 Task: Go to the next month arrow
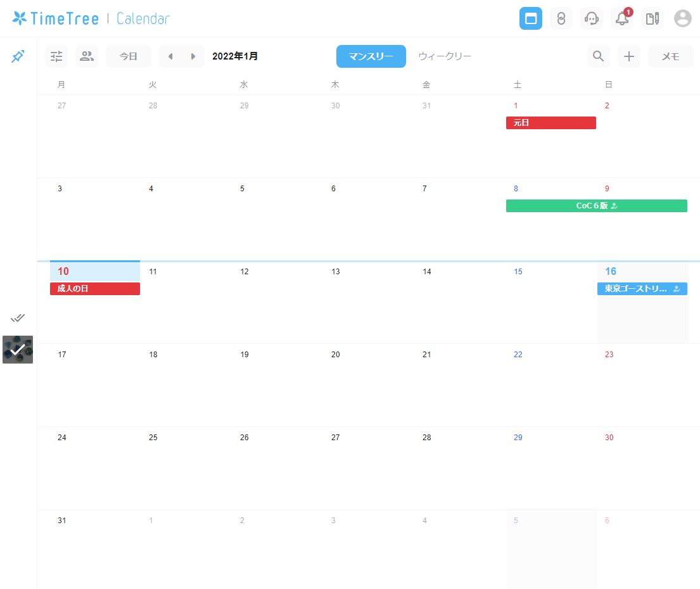click(193, 56)
